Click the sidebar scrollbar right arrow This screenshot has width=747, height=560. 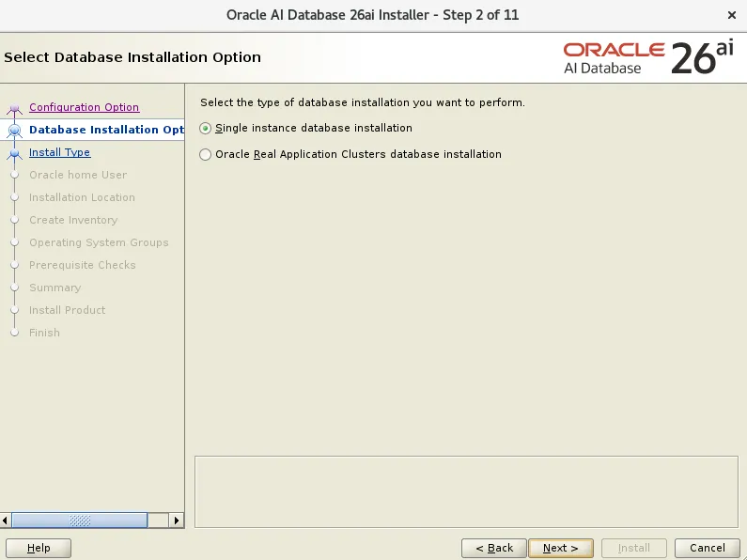pos(177,521)
